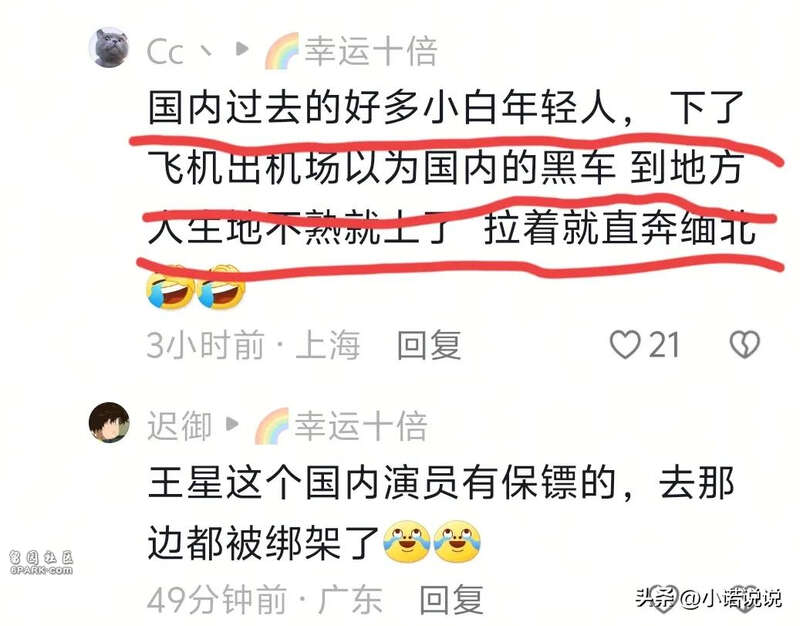Click first teary emoji after 边都被绑架了
The image size is (800, 626).
[x=406, y=542]
